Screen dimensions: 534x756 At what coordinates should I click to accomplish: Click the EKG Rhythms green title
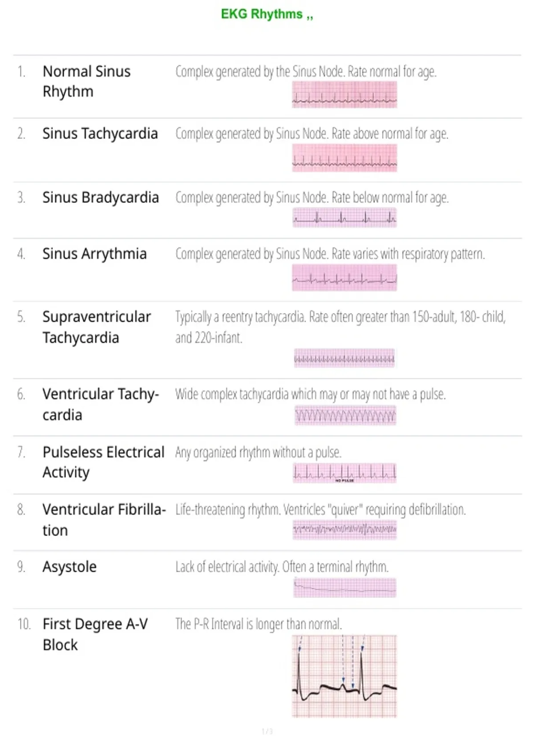coord(267,15)
